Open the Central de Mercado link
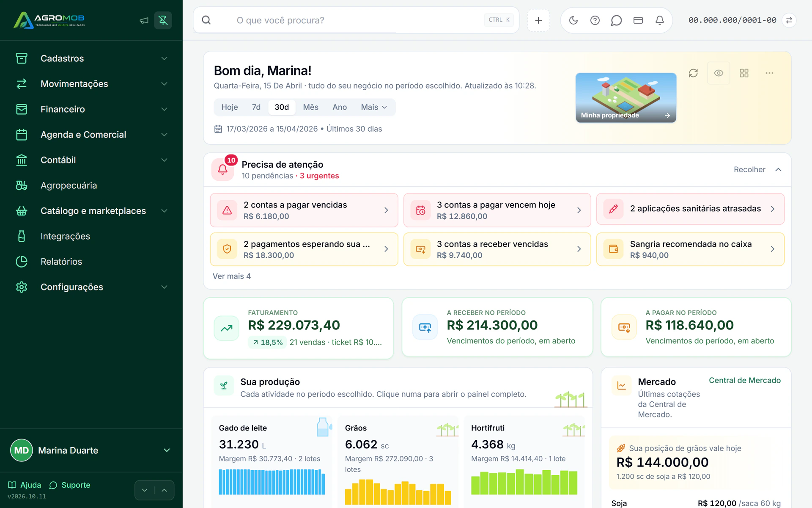This screenshot has height=508, width=812. tap(745, 380)
